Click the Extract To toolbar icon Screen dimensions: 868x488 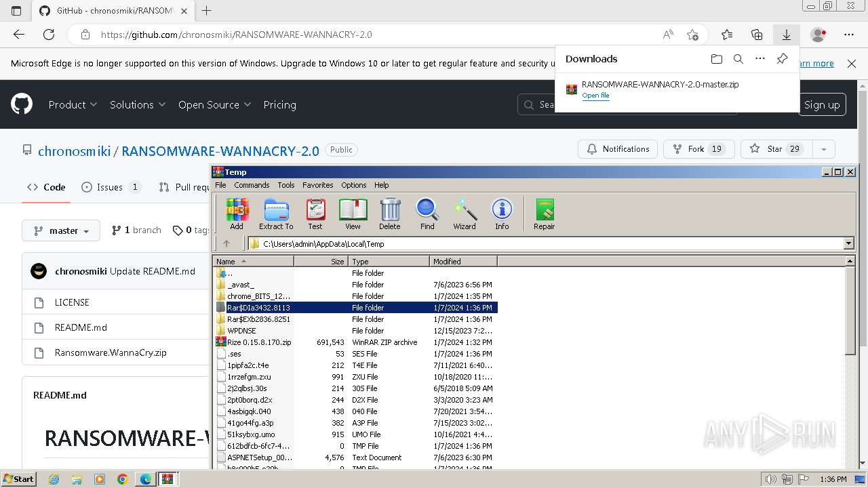(276, 213)
